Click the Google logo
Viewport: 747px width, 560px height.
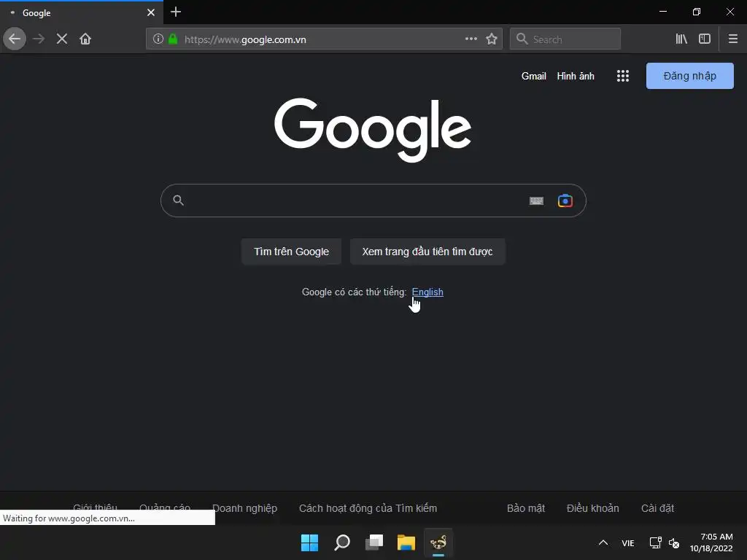point(373,130)
